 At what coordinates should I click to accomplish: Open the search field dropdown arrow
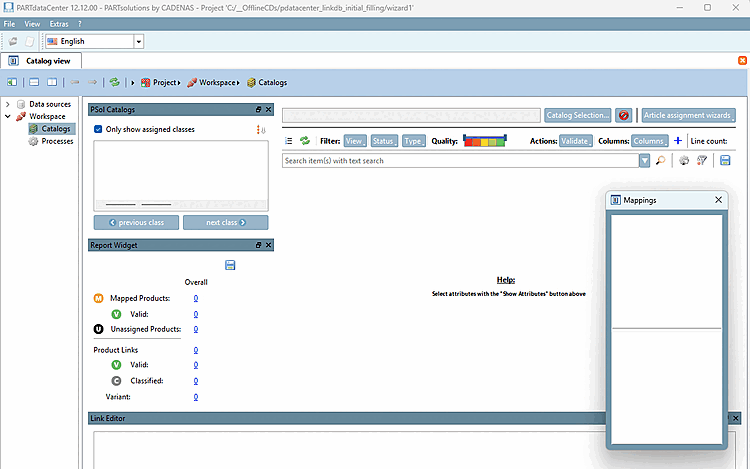point(645,161)
